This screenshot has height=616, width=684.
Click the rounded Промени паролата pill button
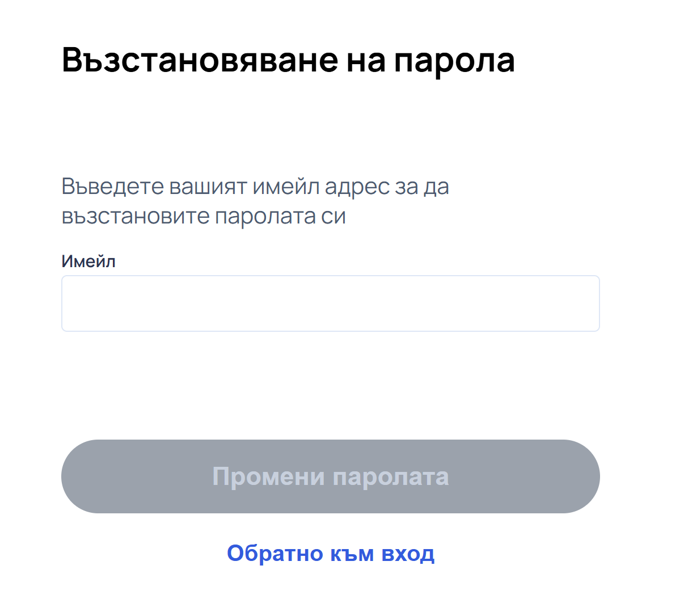[x=330, y=476]
